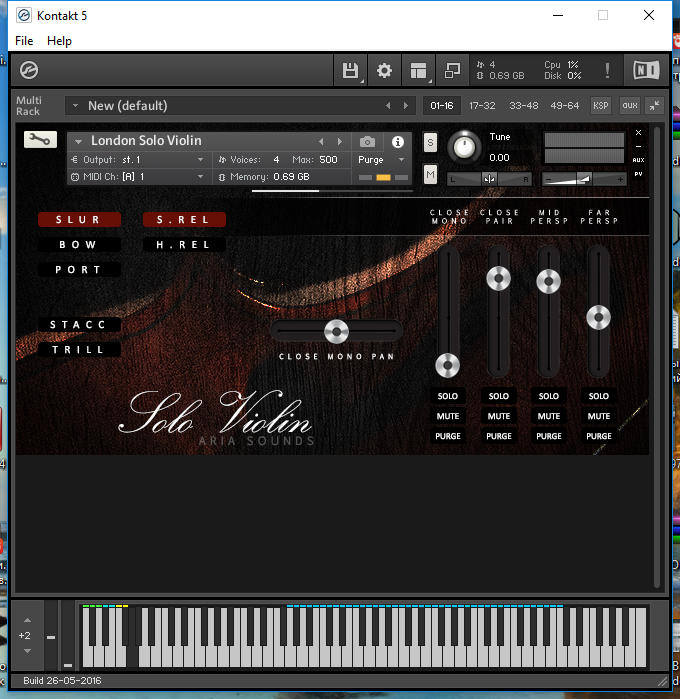Expand the Purge dropdown menu
Screen dimensions: 680x699
(382, 160)
